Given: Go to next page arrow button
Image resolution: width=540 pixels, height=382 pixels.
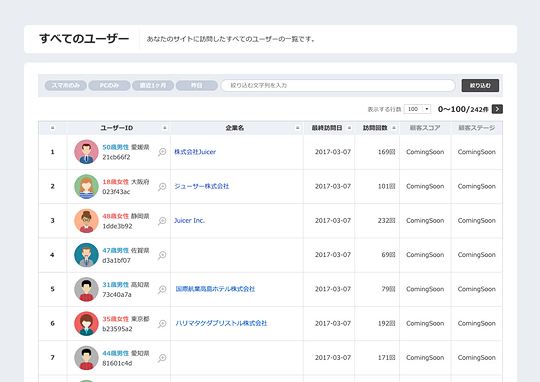Looking at the screenshot, I should coord(497,109).
